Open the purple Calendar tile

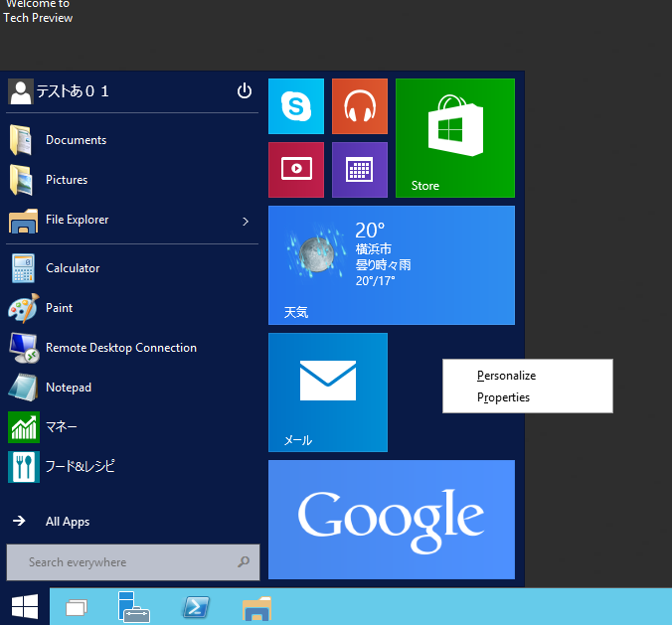[x=360, y=170]
